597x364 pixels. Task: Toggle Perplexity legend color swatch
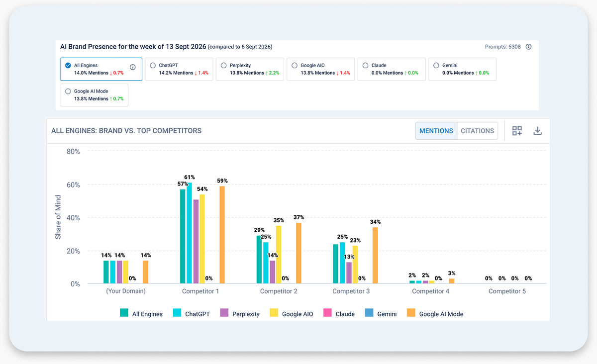[x=224, y=313]
